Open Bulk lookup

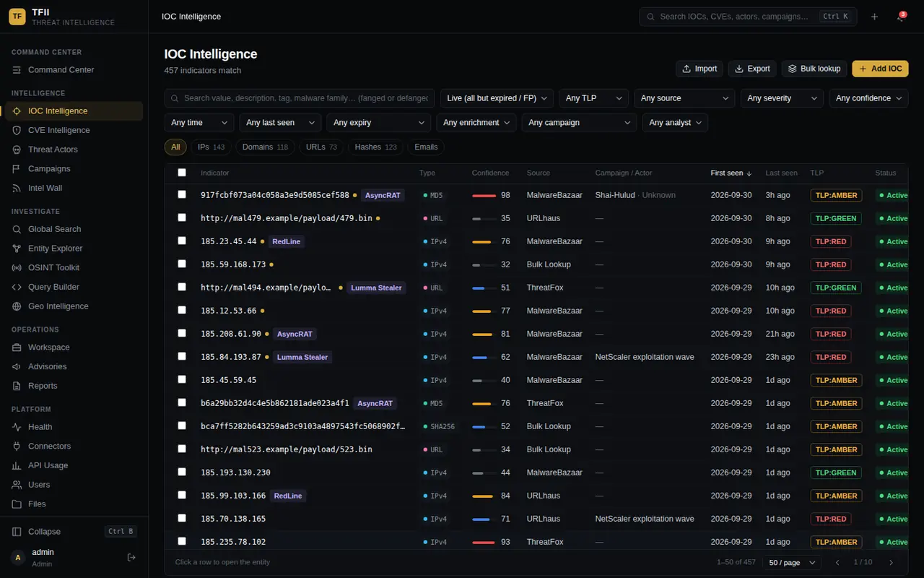(x=814, y=69)
